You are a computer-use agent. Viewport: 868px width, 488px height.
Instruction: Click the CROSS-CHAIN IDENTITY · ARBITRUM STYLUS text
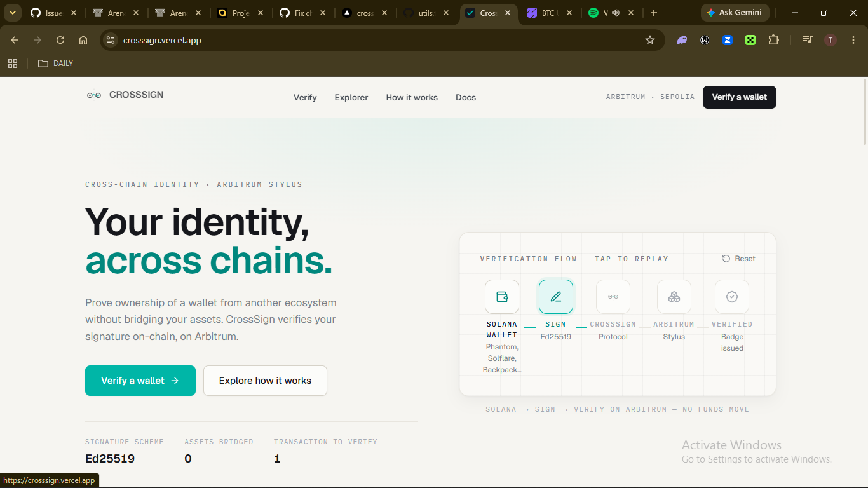click(x=194, y=184)
